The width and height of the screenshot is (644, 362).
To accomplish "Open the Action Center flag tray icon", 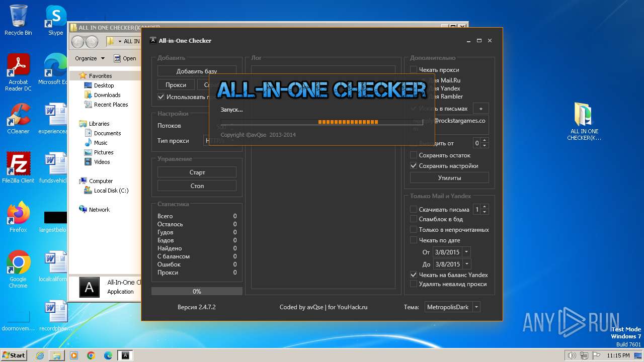I will (595, 355).
